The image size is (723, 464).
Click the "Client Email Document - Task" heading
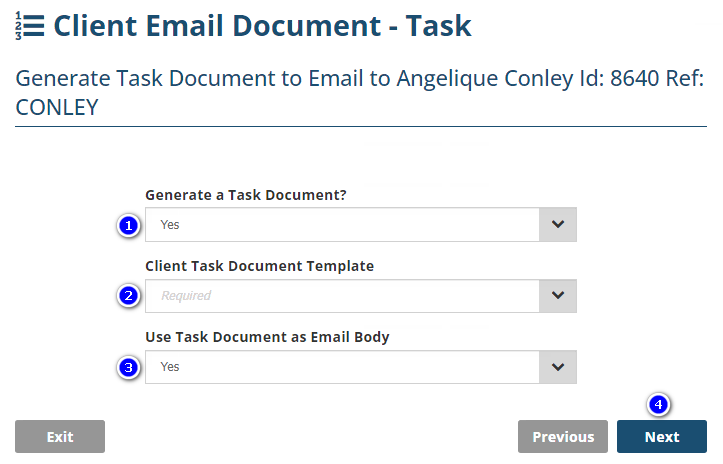(262, 26)
